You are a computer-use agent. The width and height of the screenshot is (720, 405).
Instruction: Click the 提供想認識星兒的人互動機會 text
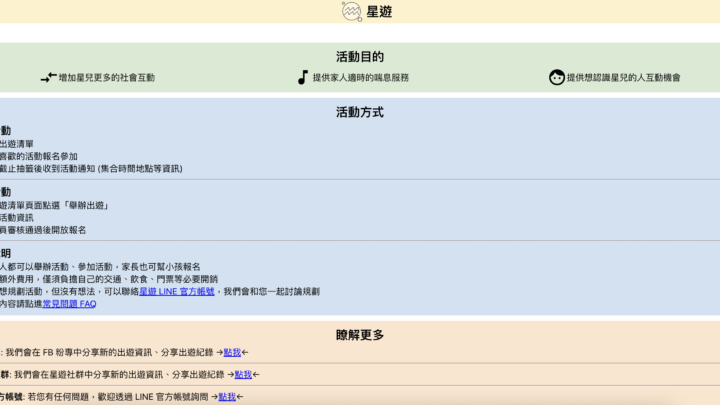(x=624, y=77)
